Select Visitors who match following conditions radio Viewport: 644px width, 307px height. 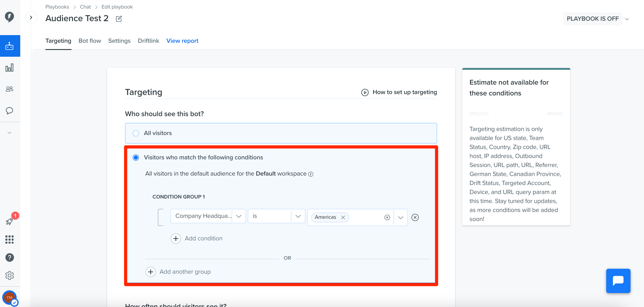tap(136, 157)
